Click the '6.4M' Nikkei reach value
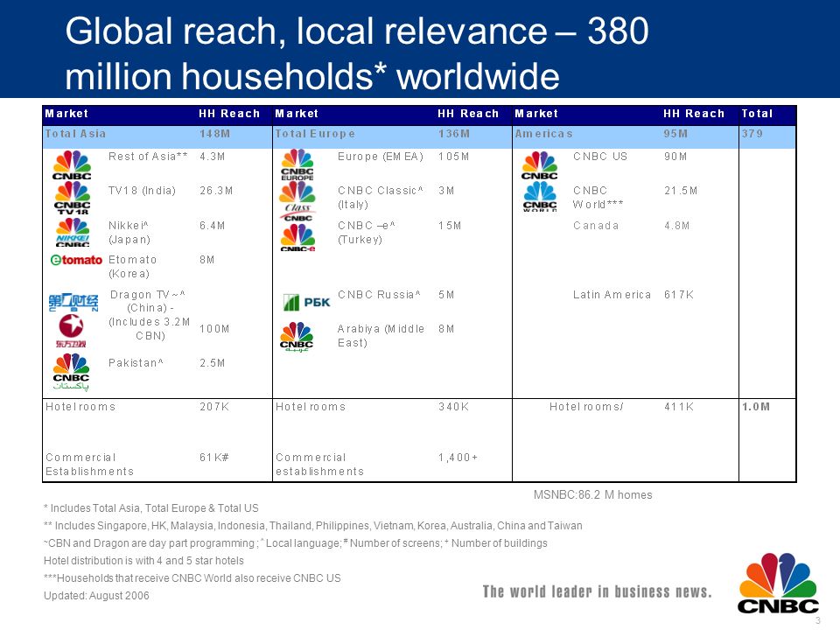The width and height of the screenshot is (840, 630). point(212,226)
